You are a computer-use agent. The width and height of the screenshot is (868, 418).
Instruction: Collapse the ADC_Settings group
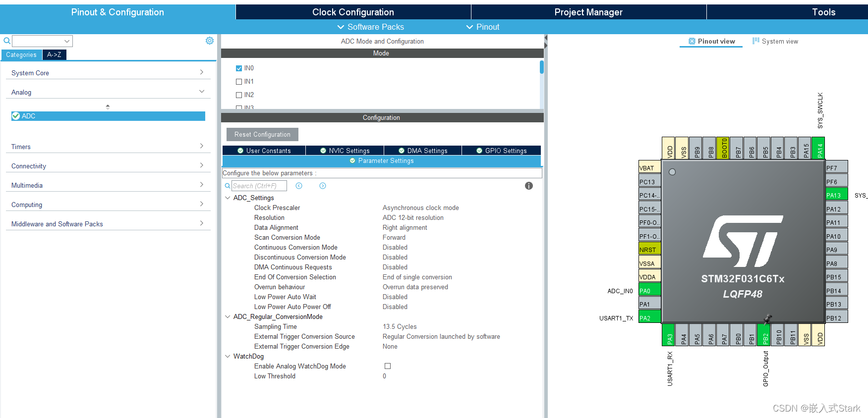(x=228, y=198)
